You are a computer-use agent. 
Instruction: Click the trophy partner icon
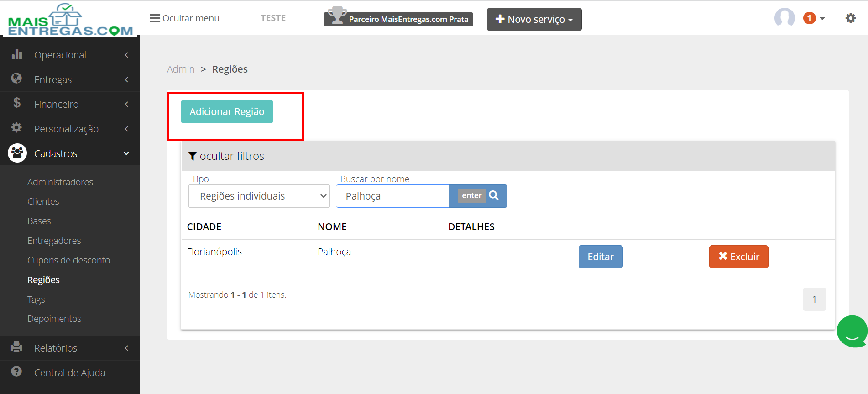(337, 15)
